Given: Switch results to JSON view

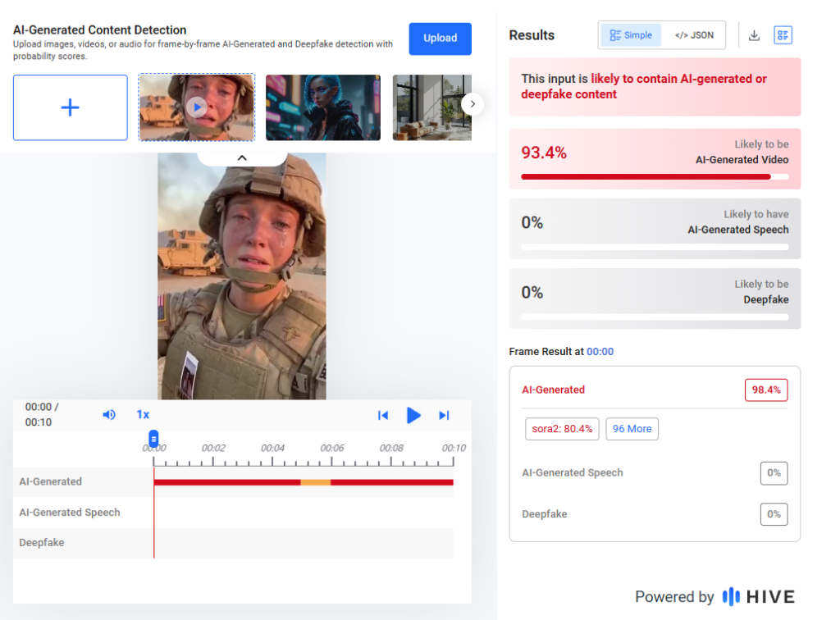Looking at the screenshot, I should 694,35.
